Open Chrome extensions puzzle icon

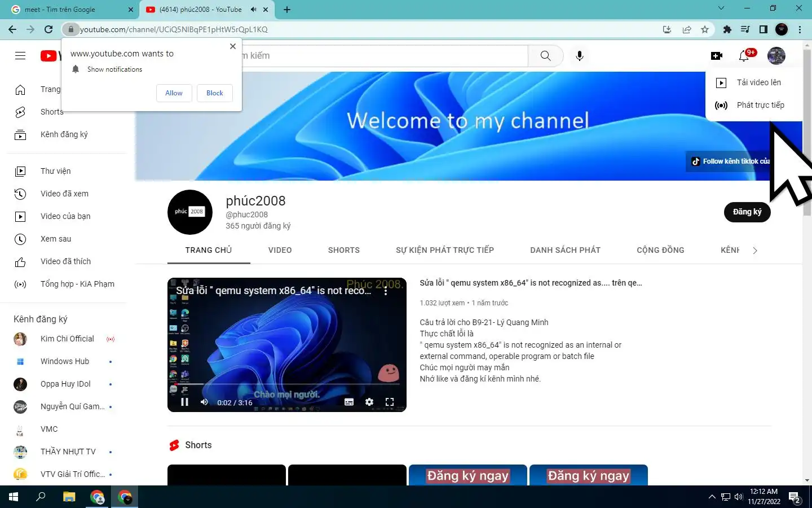click(727, 29)
